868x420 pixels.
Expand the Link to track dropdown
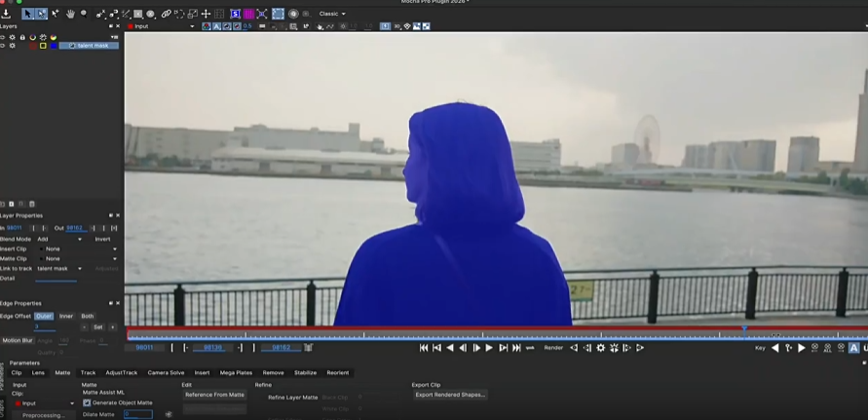(59, 268)
